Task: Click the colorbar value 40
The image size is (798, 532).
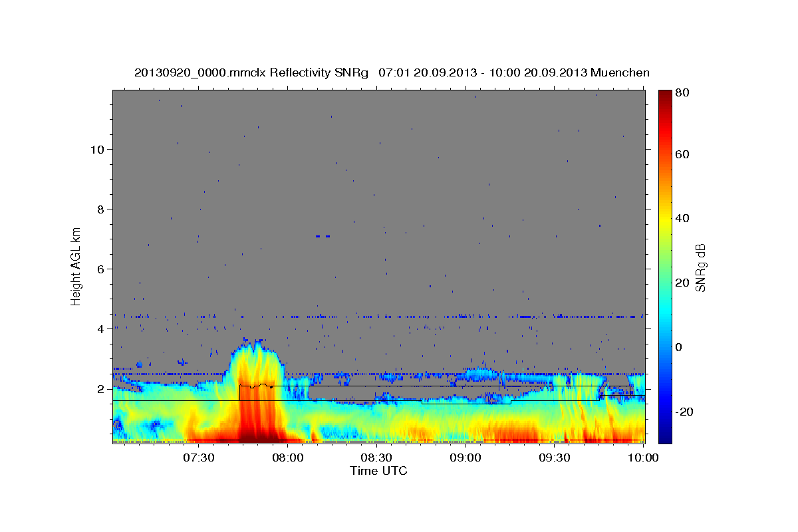Action: (x=682, y=218)
